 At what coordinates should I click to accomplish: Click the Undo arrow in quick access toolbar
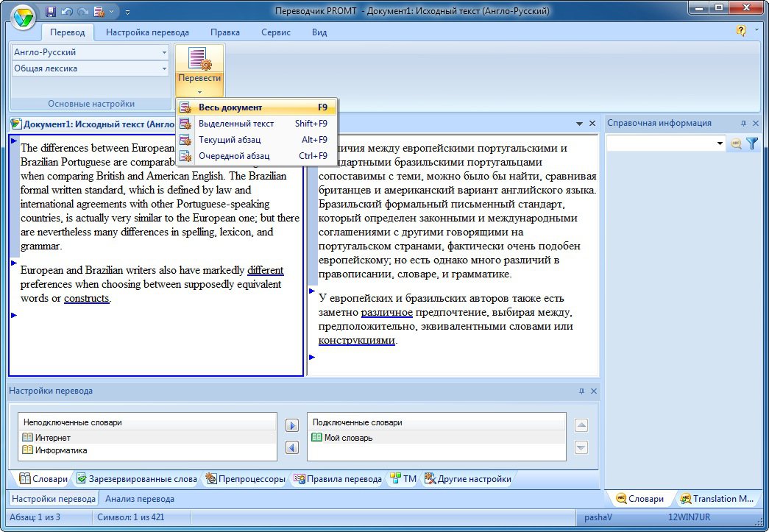point(67,11)
